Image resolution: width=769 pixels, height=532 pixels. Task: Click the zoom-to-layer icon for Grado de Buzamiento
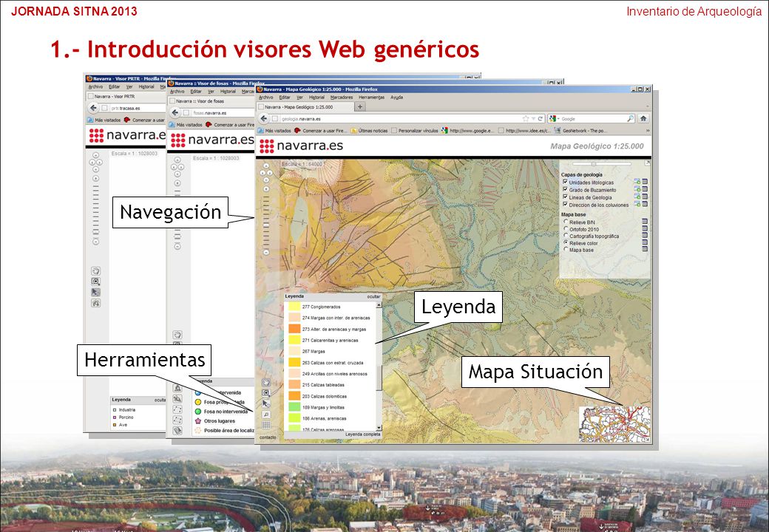637,189
